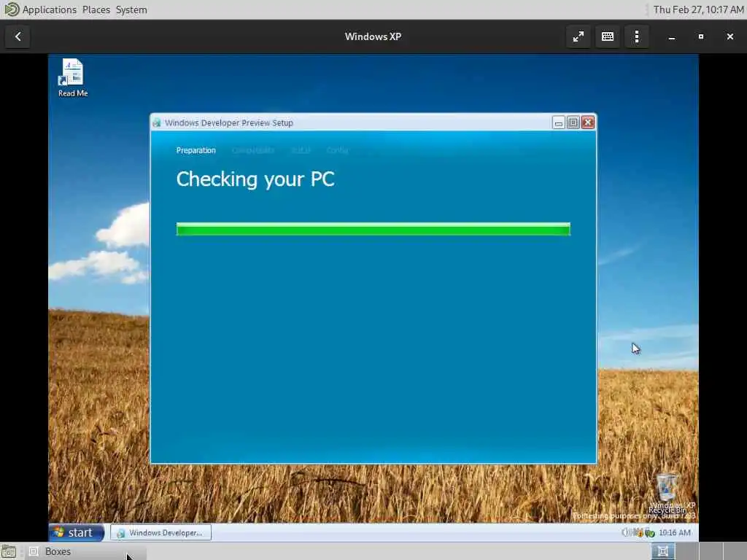Go back with the Boxes back arrow
The height and width of the screenshot is (560, 747).
coord(18,36)
